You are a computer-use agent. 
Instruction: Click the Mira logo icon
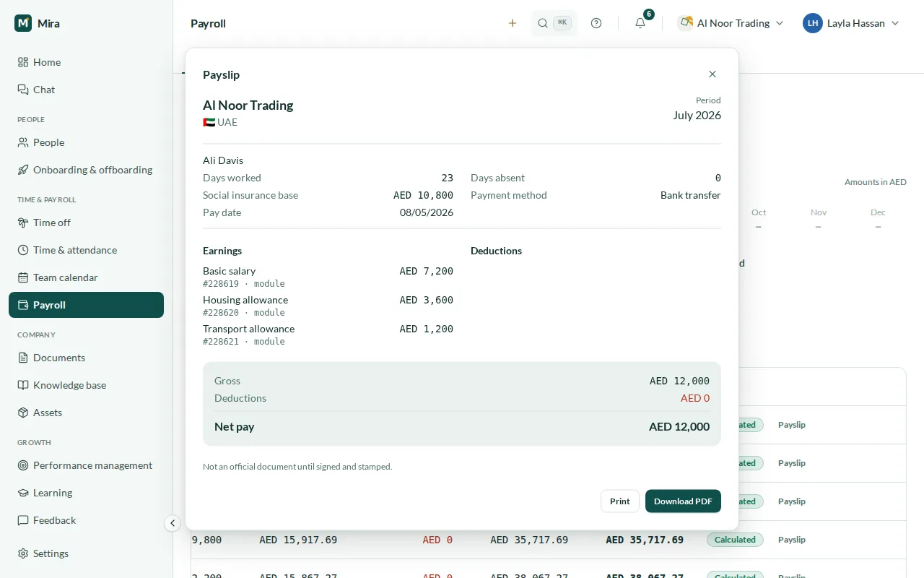(x=23, y=23)
